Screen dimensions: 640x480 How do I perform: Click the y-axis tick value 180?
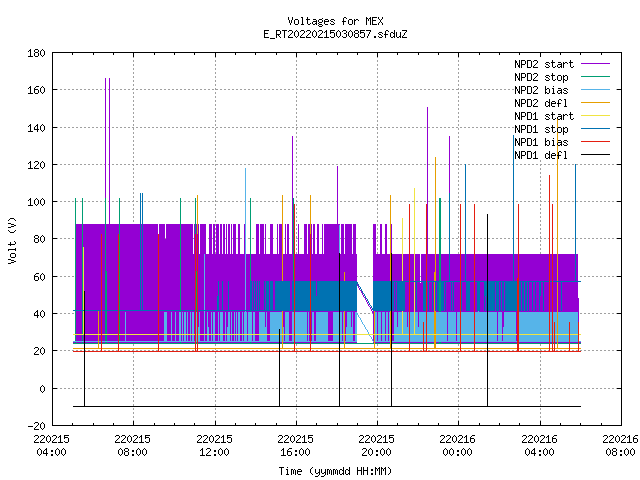click(x=36, y=53)
